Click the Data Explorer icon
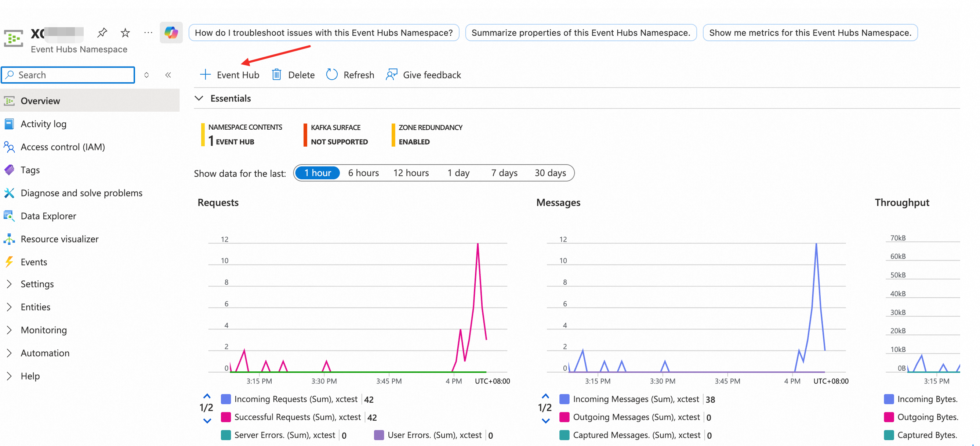The image size is (980, 446). pyautogui.click(x=10, y=216)
